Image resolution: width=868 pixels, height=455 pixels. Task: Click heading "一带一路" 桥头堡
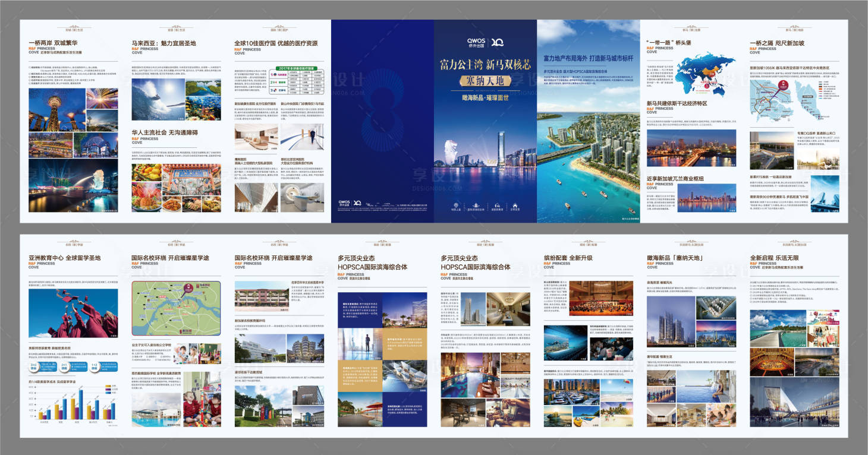click(x=669, y=43)
